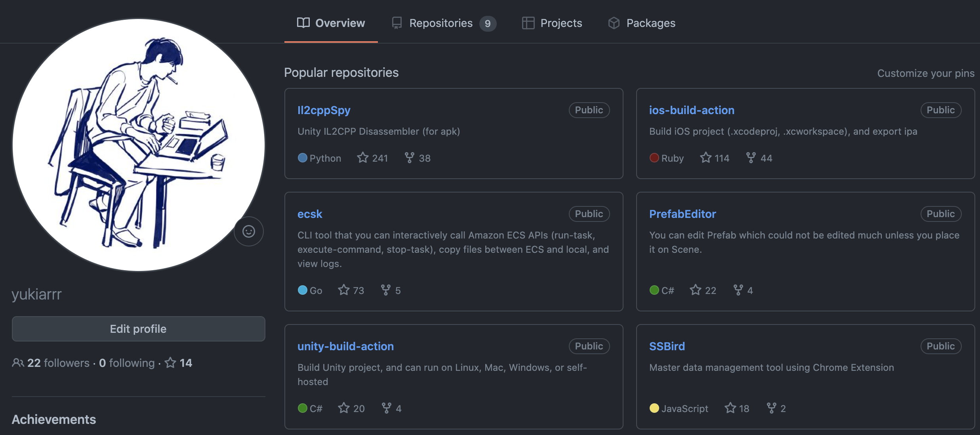This screenshot has height=435, width=980.
Task: Click the star icon on ios-build-action
Action: click(706, 158)
